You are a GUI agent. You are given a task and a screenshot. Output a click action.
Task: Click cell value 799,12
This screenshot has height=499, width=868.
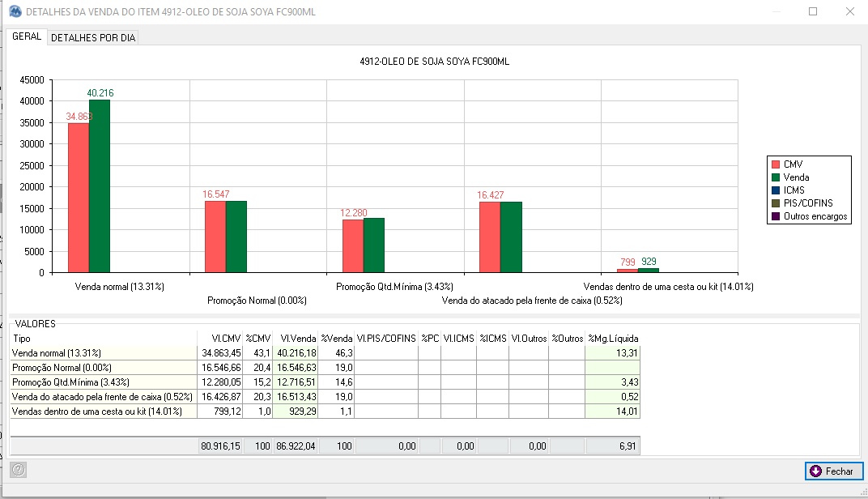220,411
